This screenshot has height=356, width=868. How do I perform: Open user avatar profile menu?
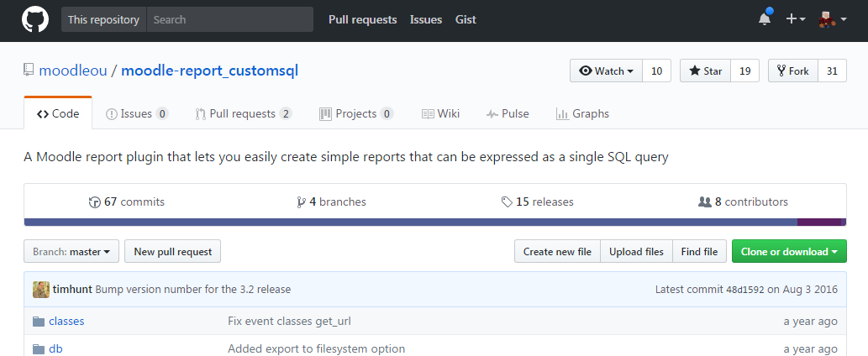(x=833, y=18)
